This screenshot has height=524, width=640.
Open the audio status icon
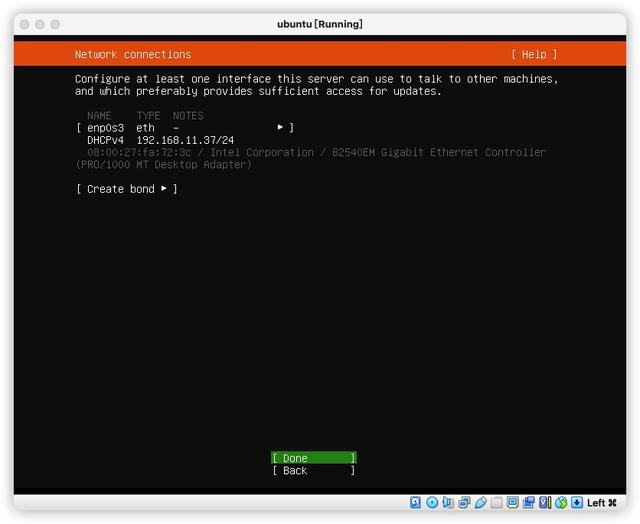448,502
